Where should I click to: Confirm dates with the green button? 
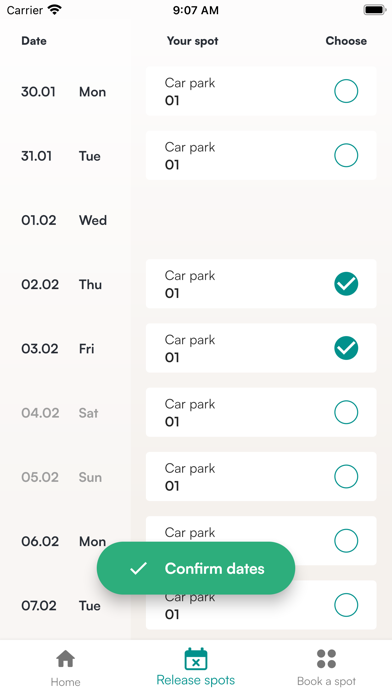[x=196, y=568]
